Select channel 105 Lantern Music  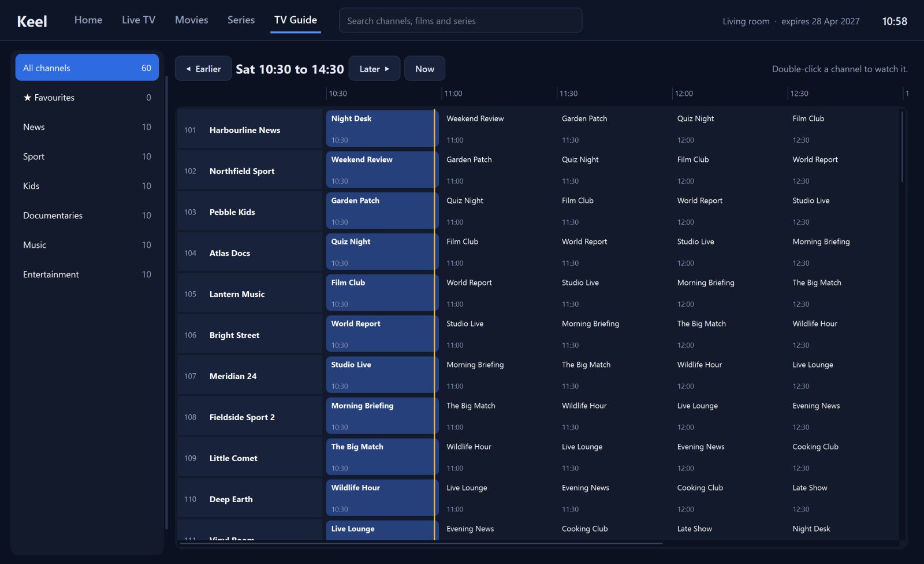coord(250,294)
